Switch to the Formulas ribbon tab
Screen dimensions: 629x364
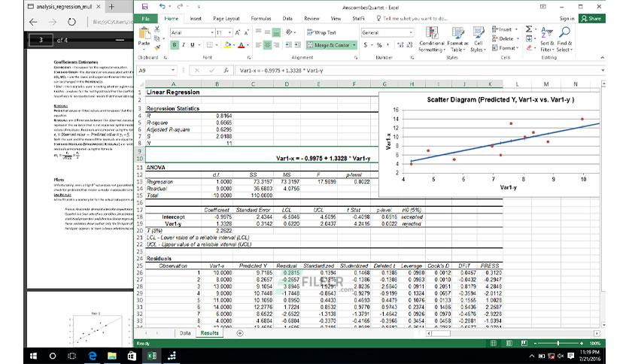click(261, 19)
